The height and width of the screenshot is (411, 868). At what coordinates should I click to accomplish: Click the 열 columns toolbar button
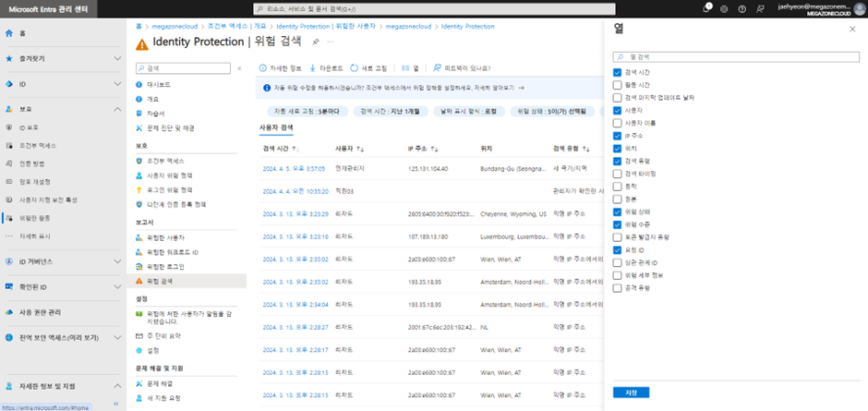pyautogui.click(x=410, y=68)
